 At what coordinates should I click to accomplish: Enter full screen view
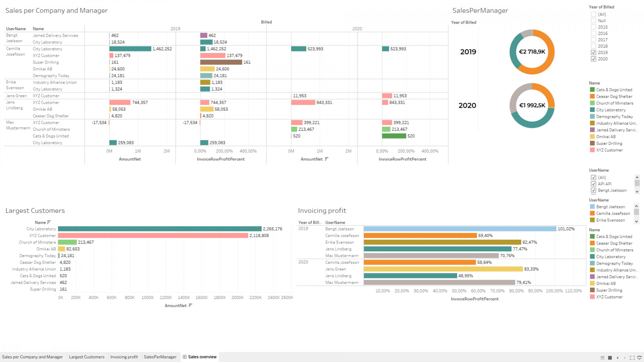point(632,358)
